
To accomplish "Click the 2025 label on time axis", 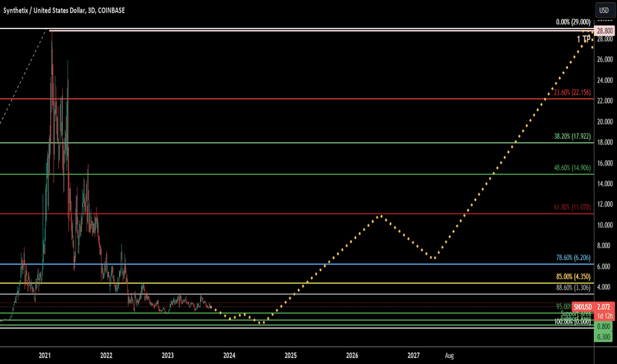I will [291, 356].
